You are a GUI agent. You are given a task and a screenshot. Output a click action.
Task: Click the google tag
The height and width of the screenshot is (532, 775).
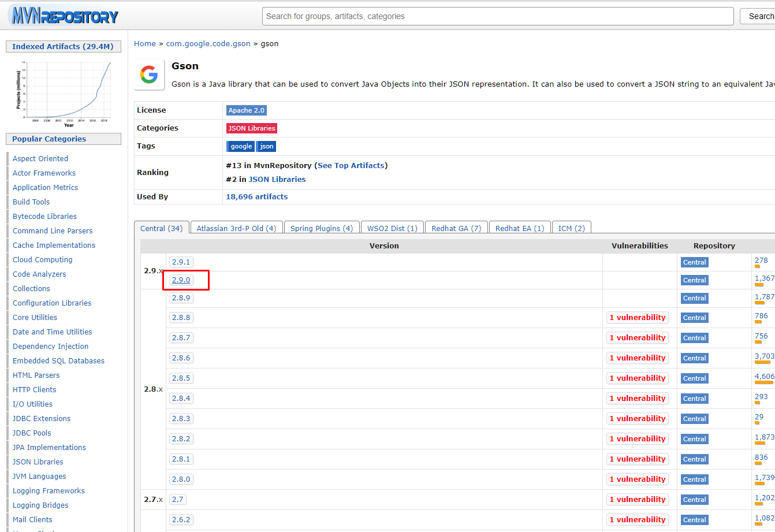coord(241,146)
